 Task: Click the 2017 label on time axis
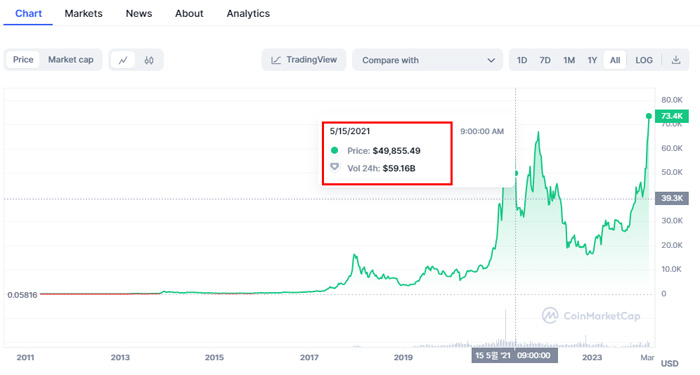(309, 357)
